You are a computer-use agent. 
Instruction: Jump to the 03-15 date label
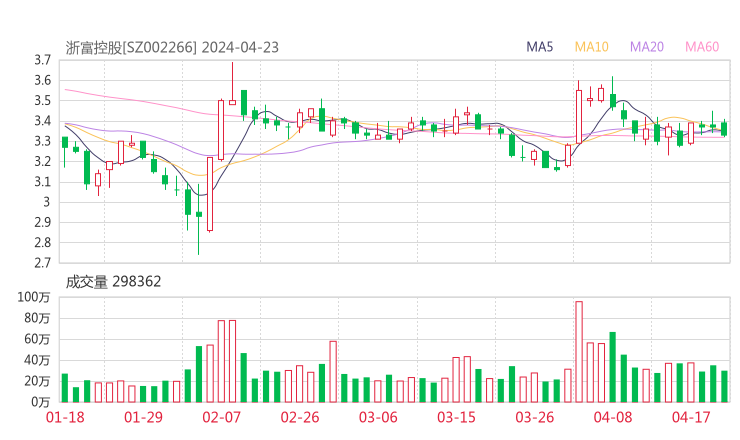click(x=456, y=417)
